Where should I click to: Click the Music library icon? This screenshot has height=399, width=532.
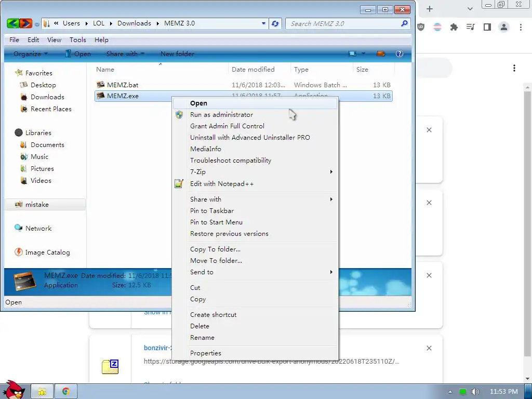point(24,157)
